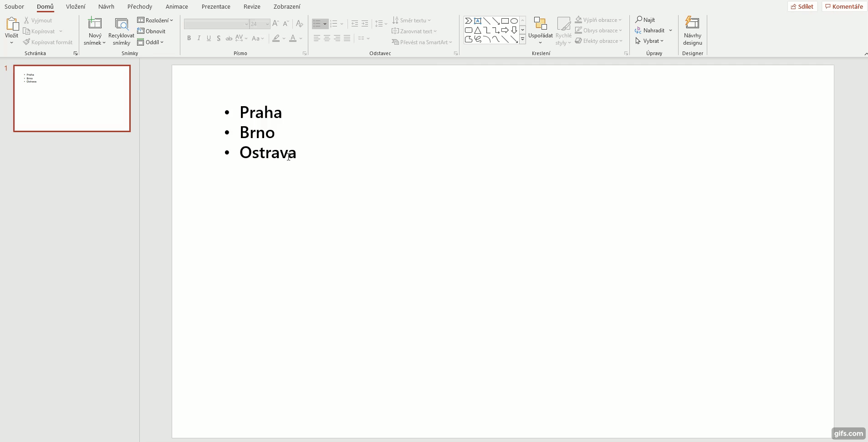
Task: Toggle bold formatting
Action: tap(189, 38)
